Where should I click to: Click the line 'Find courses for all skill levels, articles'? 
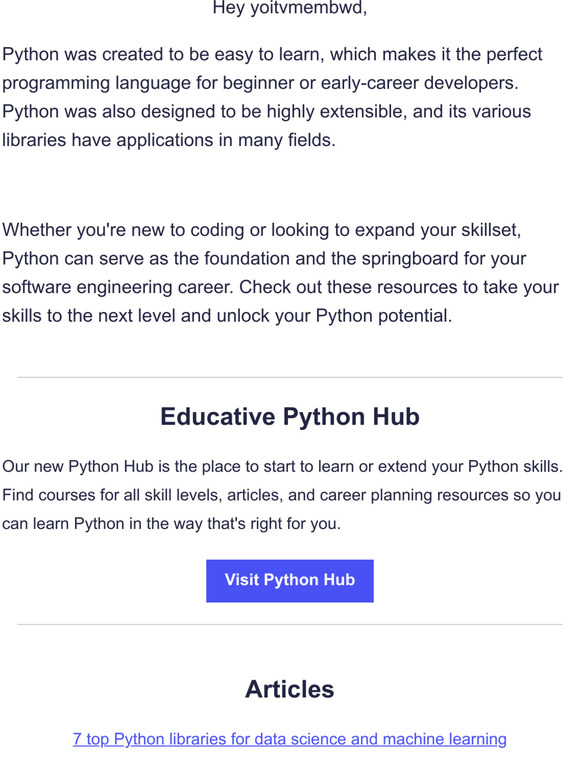pyautogui.click(x=281, y=495)
